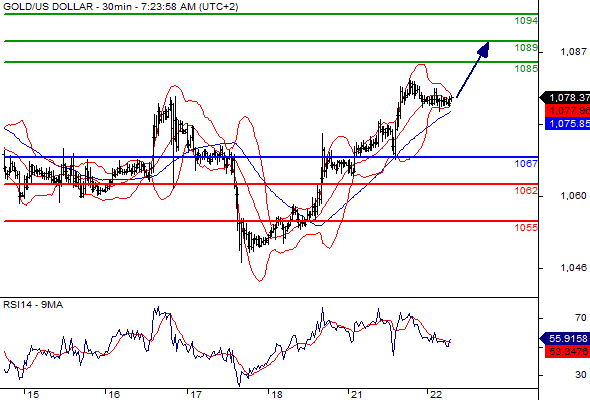
Task: Click the black 1,078.37 current price tag
Action: point(565,98)
